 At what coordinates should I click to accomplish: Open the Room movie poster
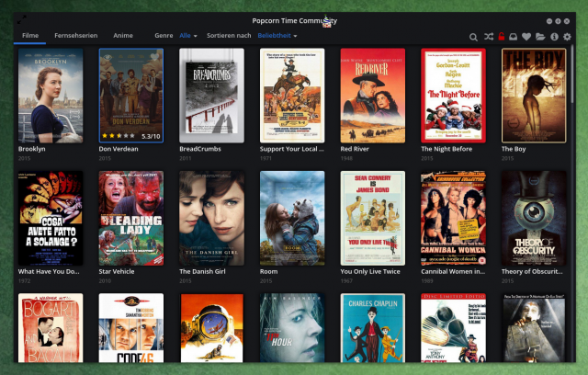click(292, 218)
